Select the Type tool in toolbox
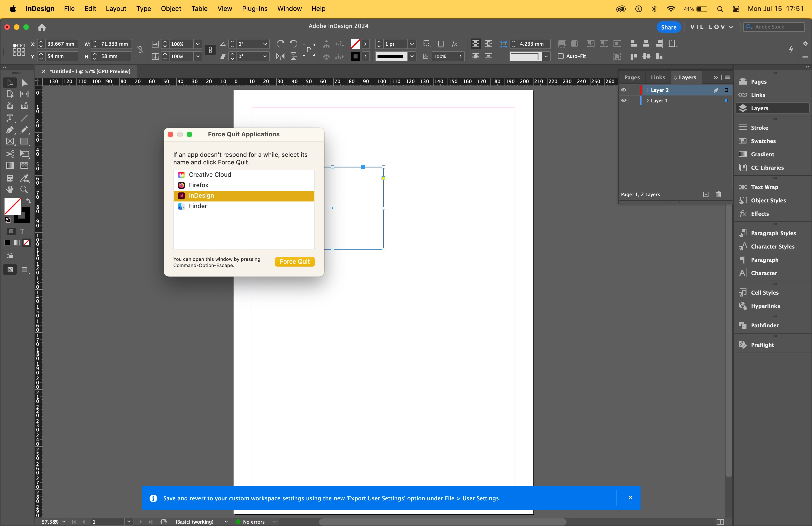This screenshot has height=526, width=812. click(9, 118)
